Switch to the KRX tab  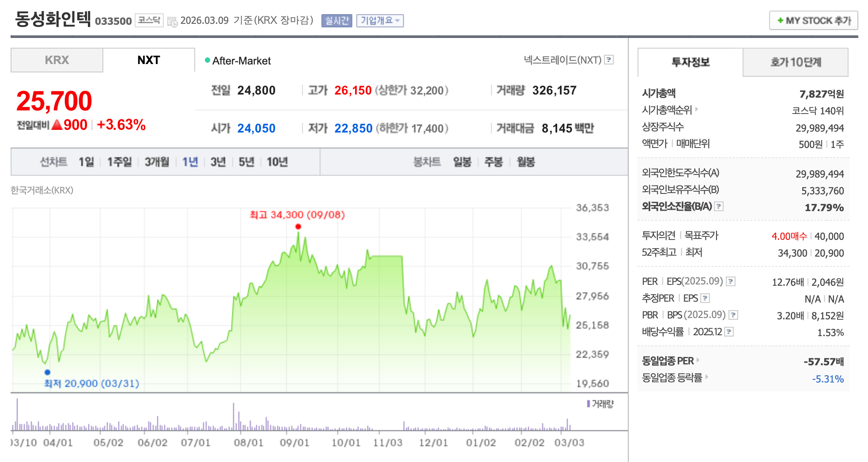(x=57, y=60)
